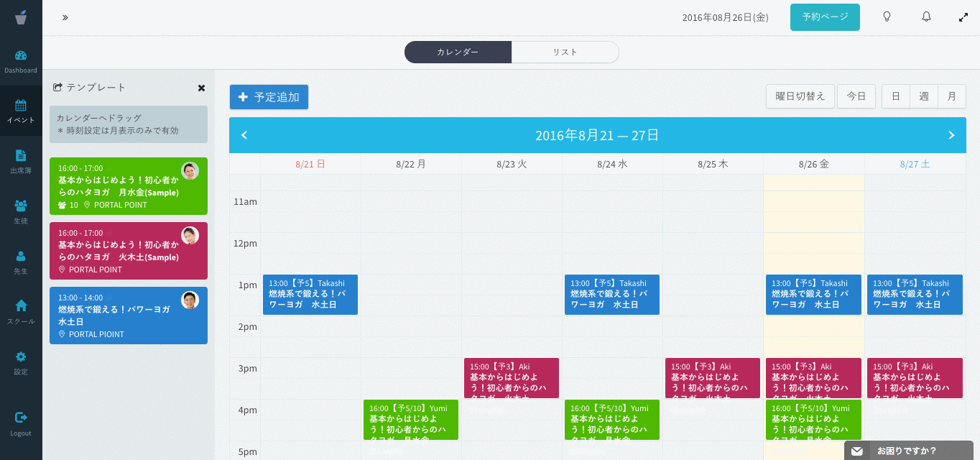Open the notification bell
The image size is (980, 460).
926,17
